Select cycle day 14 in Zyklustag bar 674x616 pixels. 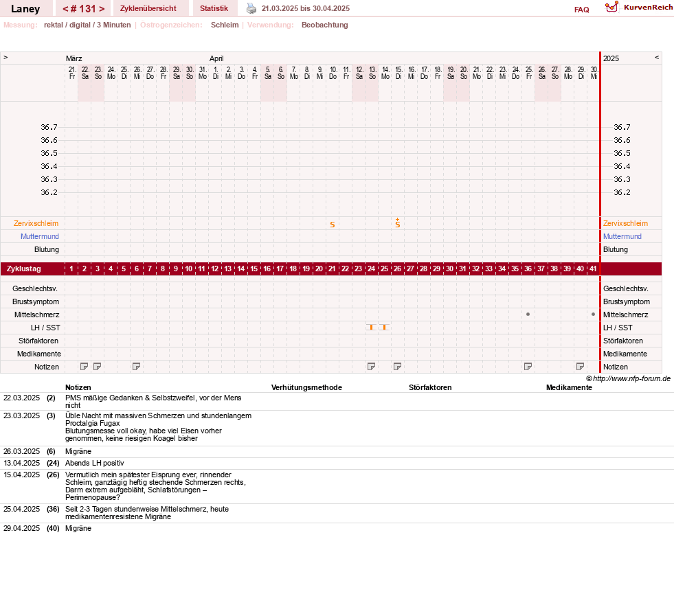pyautogui.click(x=240, y=269)
